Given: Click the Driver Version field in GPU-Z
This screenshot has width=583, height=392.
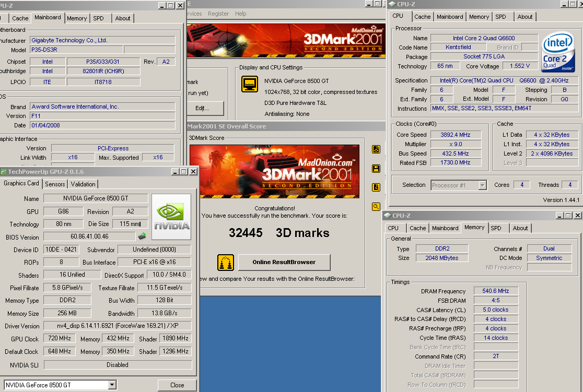Looking at the screenshot, I should [118, 326].
